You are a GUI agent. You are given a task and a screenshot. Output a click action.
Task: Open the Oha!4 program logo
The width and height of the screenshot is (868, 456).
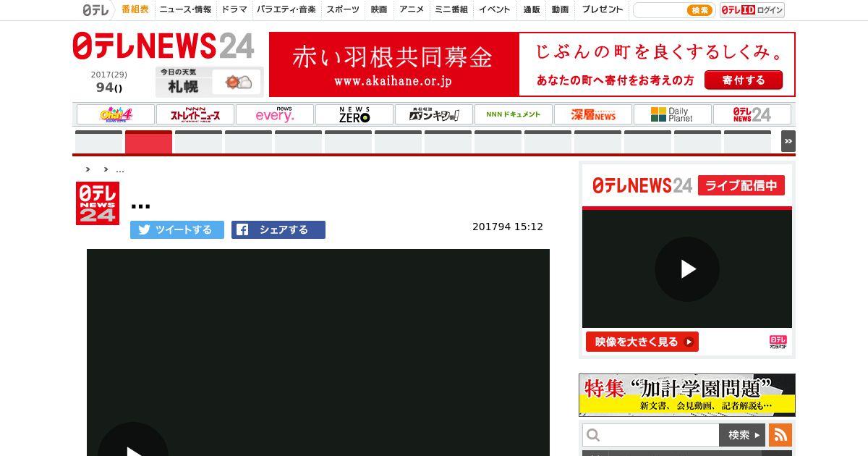click(116, 114)
